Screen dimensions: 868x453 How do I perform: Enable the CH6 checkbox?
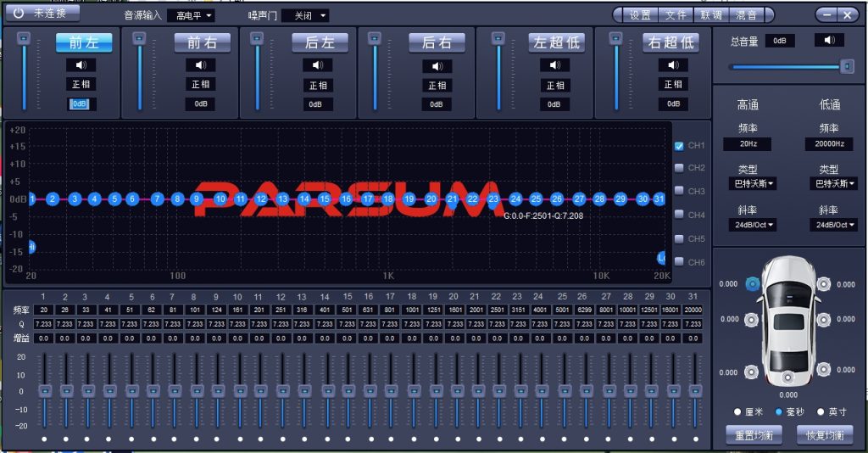pyautogui.click(x=679, y=262)
